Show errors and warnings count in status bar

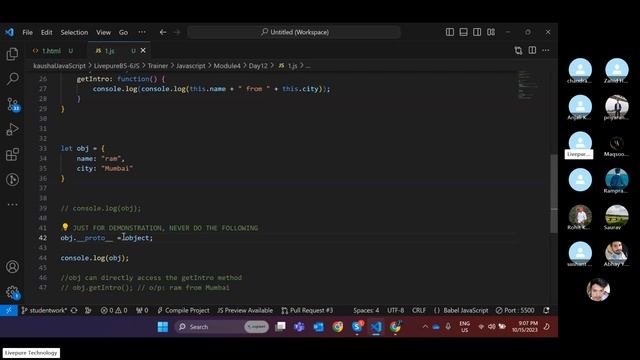coord(114,311)
